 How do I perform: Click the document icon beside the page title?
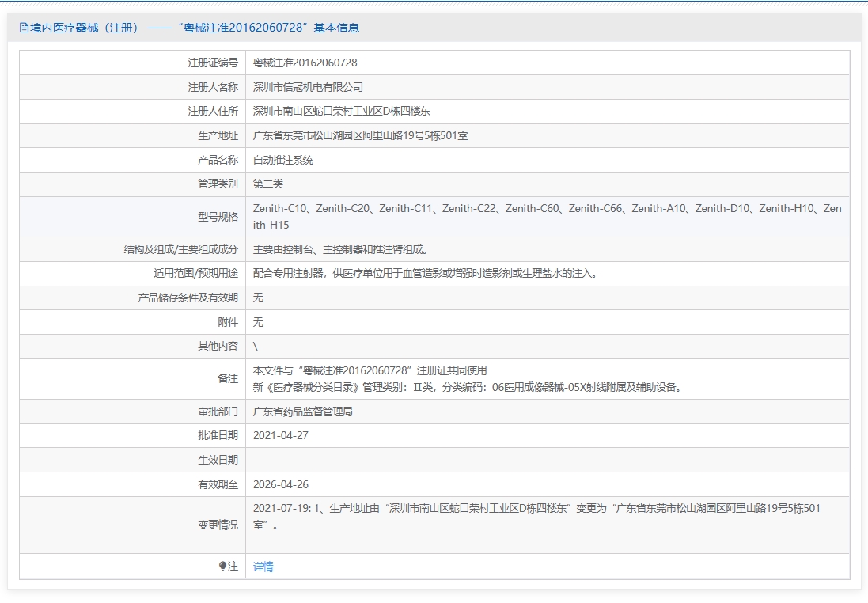24,28
